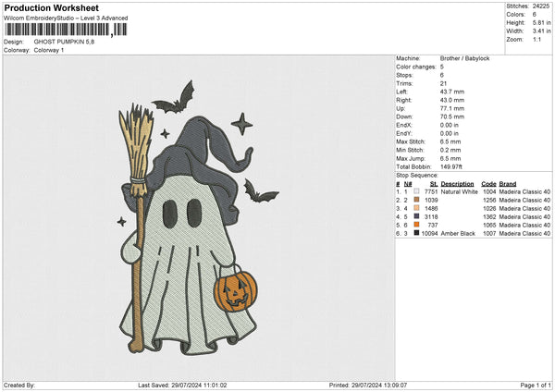Click the Natural White color swatch

417,192
